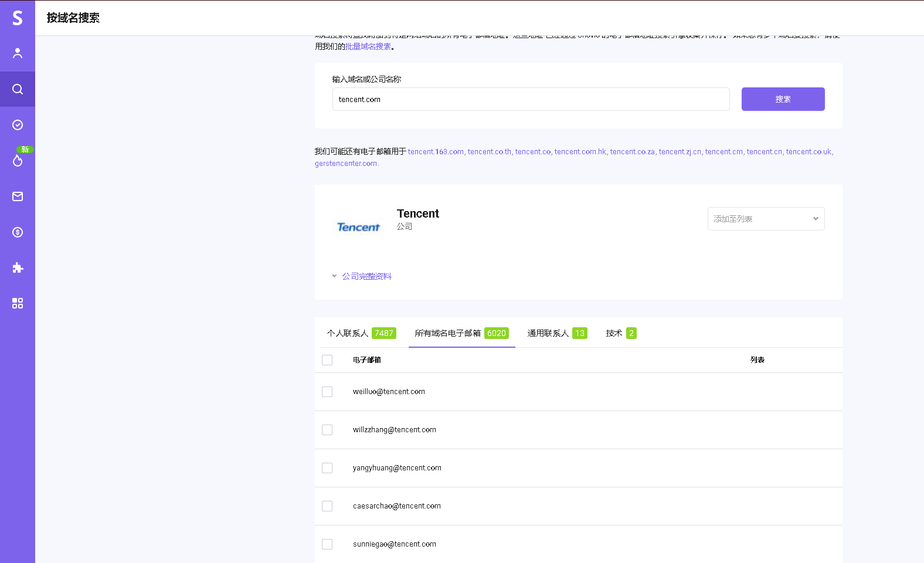The height and width of the screenshot is (563, 924).
Task: Open the flame icon marked new
Action: coord(18,161)
